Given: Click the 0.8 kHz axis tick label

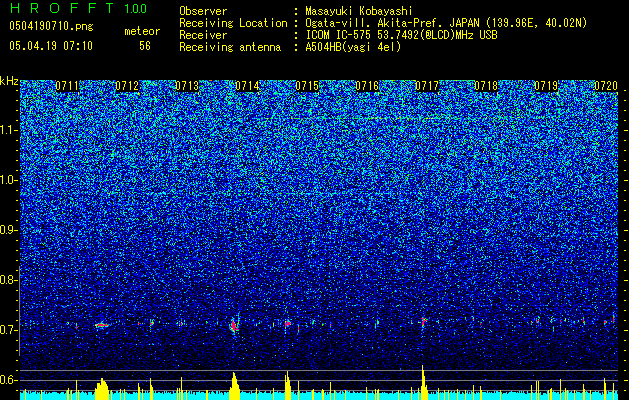Looking at the screenshot, I should pos(7,280).
